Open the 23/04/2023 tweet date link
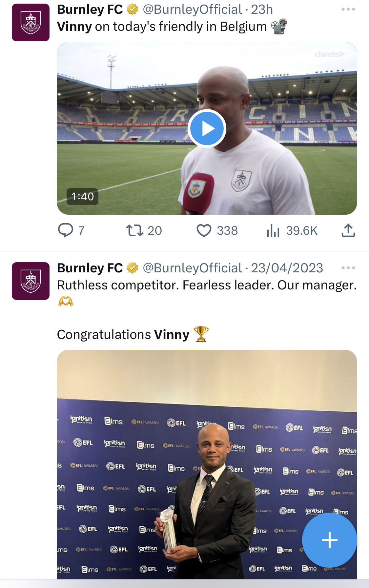 pyautogui.click(x=287, y=268)
